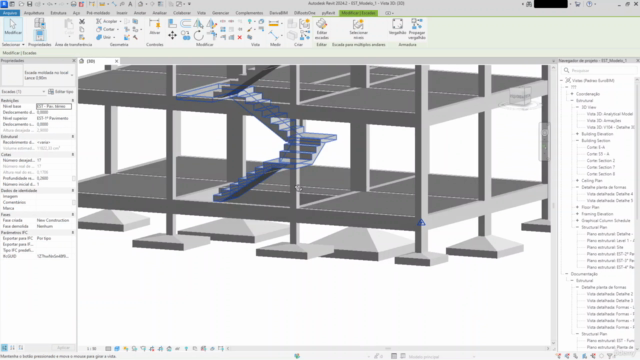The height and width of the screenshot is (360, 640).
Task: Expand the Building Elevation node
Action: 577,134
